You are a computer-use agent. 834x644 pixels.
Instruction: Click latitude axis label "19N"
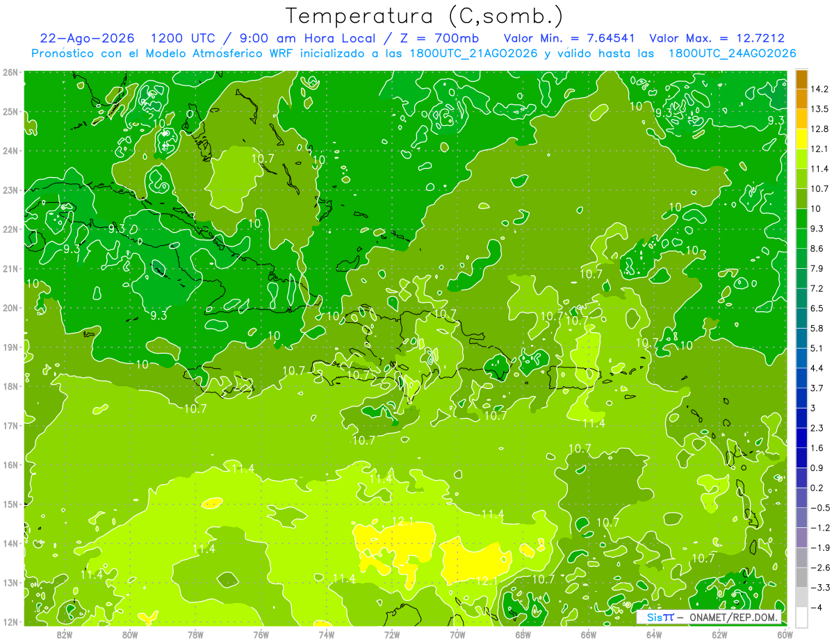10,347
